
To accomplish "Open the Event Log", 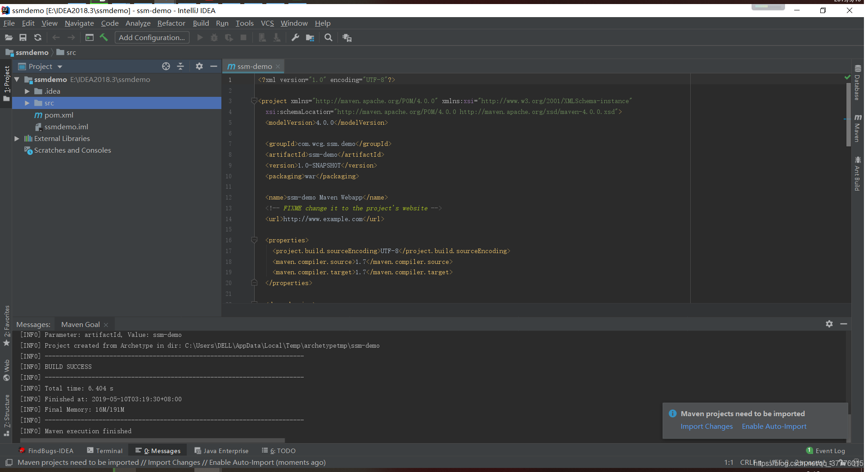I will (x=826, y=451).
